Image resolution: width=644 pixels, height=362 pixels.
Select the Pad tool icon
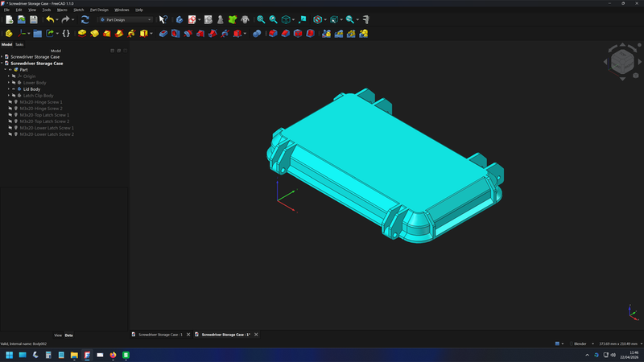pos(82,34)
